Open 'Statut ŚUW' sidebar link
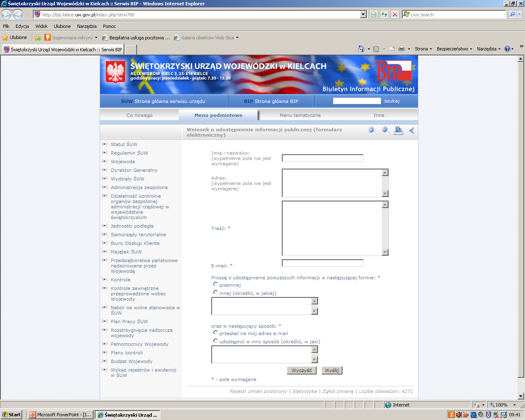This screenshot has height=420, width=525. coord(124,144)
